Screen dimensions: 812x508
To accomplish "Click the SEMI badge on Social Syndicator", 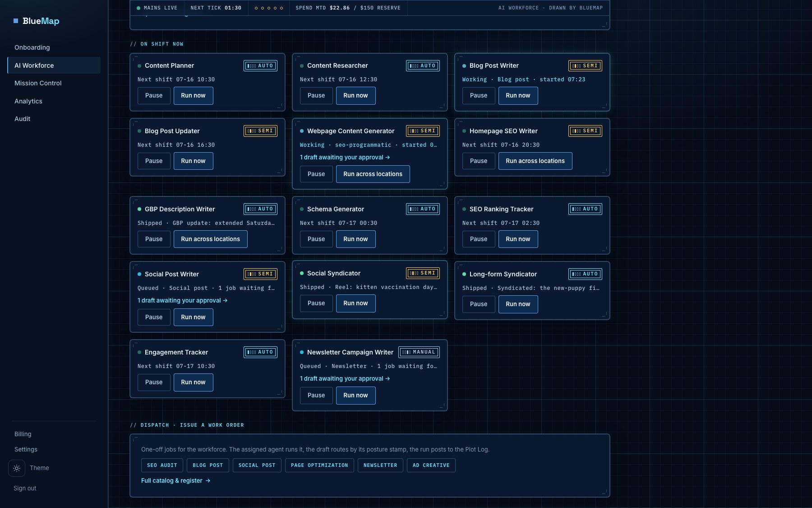I will click(423, 273).
